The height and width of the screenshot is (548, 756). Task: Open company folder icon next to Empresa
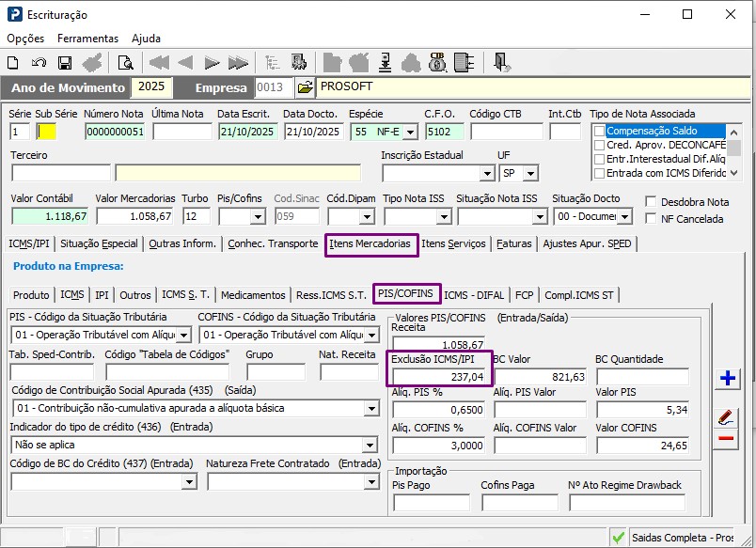click(x=305, y=87)
